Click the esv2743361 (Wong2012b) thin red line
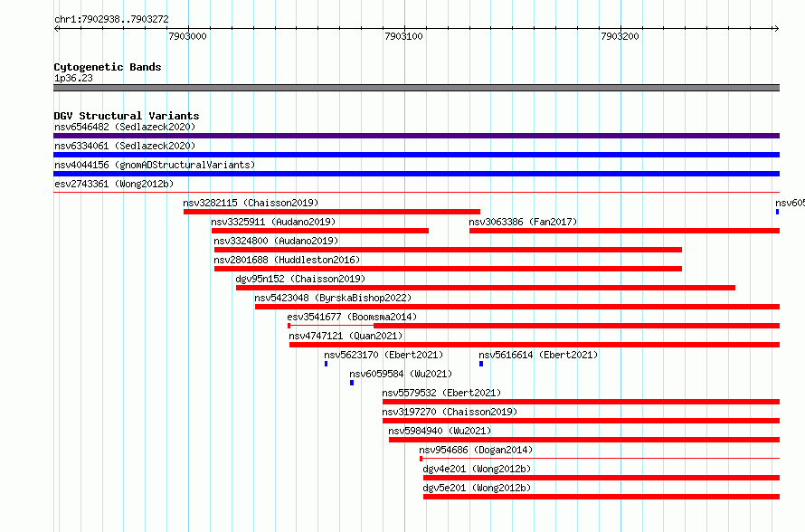Viewport: 805px width, 532px height. (x=416, y=193)
